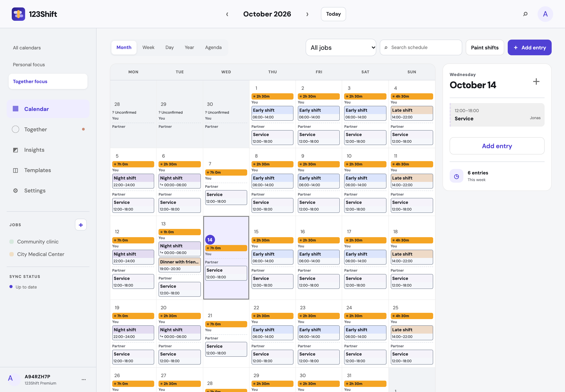Click the 7h 0m badge on October 7
Image resolution: width=565 pixels, height=392 pixels.
point(226,172)
